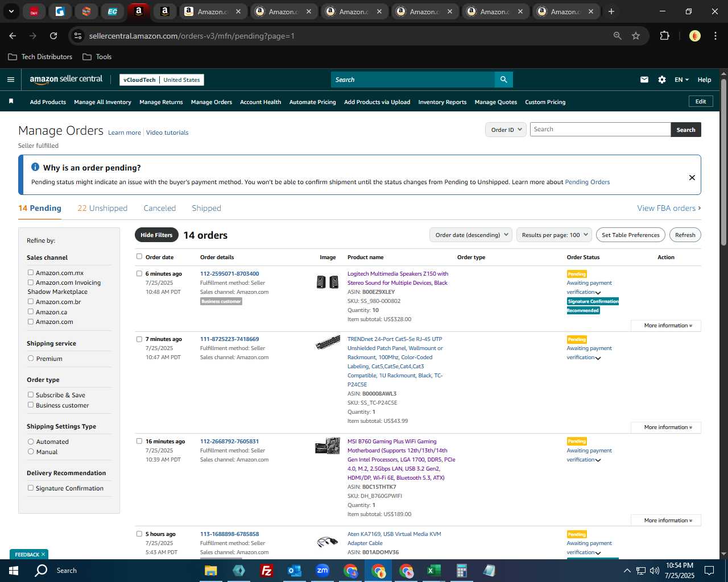Check Amazon.com Invoicing Shadow Marketplace filter

(31, 282)
